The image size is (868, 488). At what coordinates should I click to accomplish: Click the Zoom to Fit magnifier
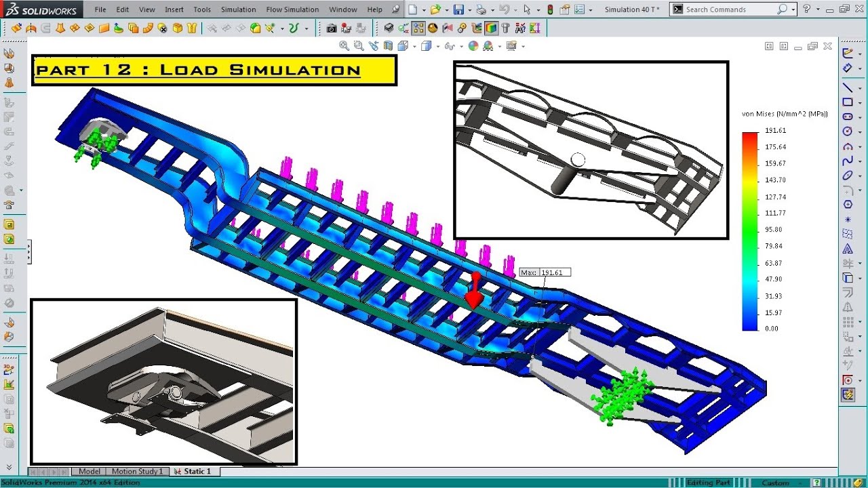click(344, 46)
